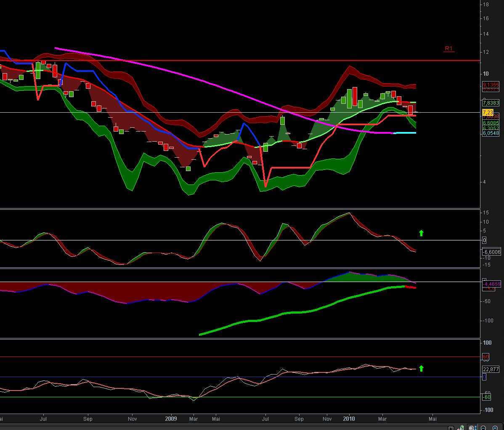This screenshot has height=430, width=504.
Task: Click the 2010 year label on time axis
Action: point(349,419)
